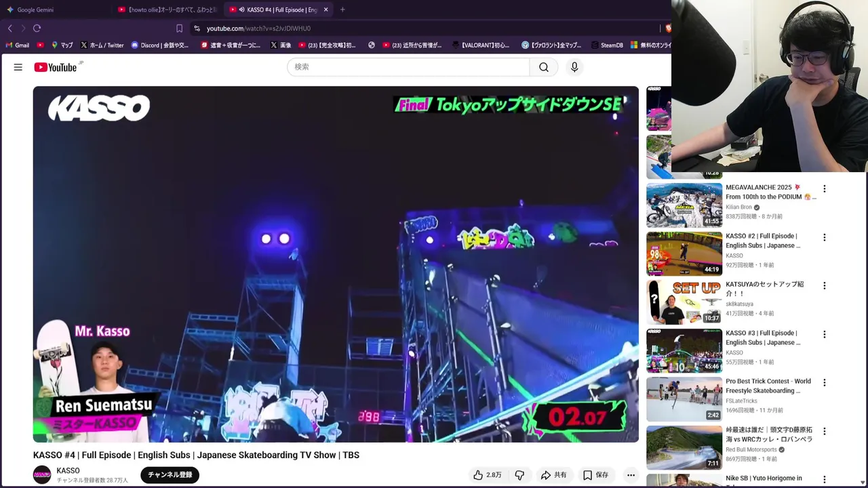Open Nike SB Yuto Horigome video title
868x488 pixels.
pos(764,479)
